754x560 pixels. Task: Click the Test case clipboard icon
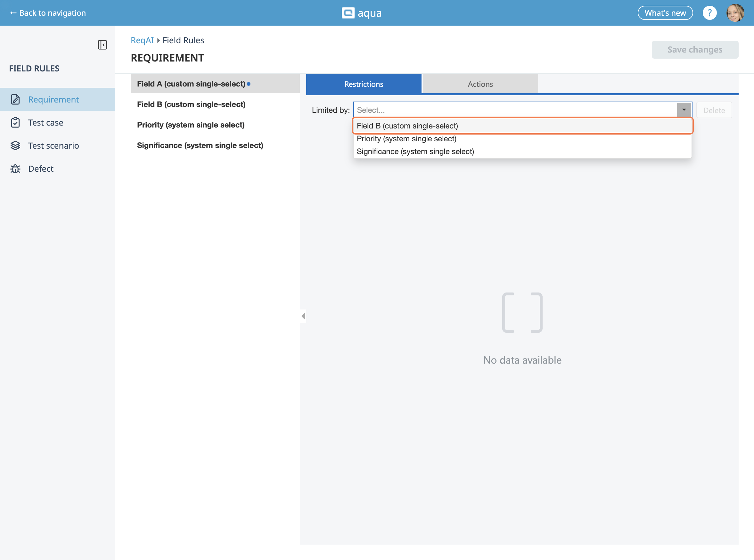pos(15,122)
